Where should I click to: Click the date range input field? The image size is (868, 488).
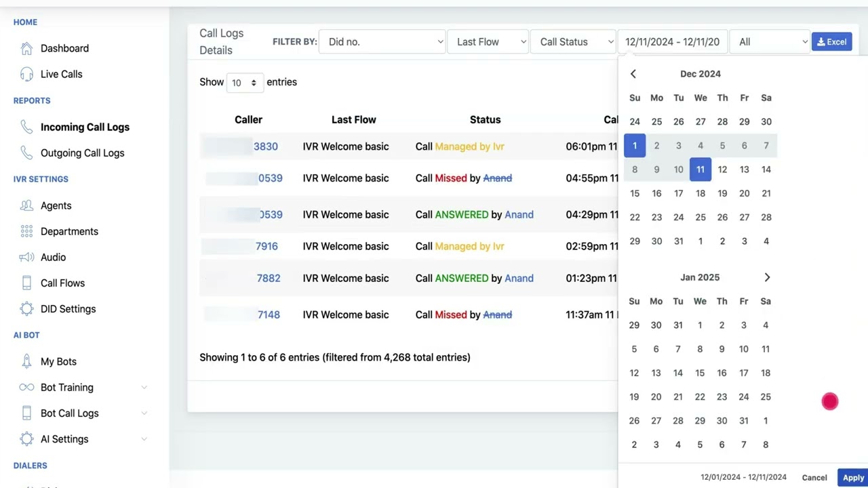click(672, 41)
